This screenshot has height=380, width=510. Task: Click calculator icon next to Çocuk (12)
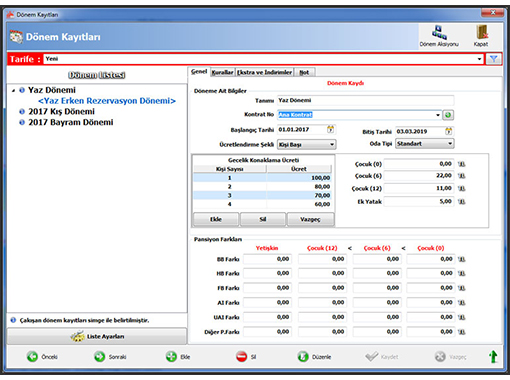click(x=462, y=188)
